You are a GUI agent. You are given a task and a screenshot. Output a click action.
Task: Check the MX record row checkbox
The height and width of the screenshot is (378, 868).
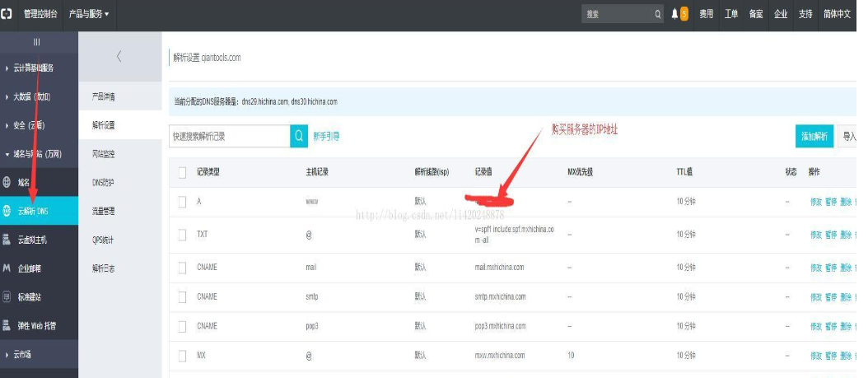(x=182, y=356)
